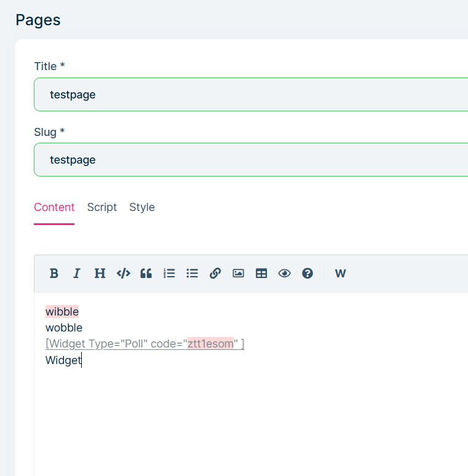Select the Content tab

pos(54,207)
